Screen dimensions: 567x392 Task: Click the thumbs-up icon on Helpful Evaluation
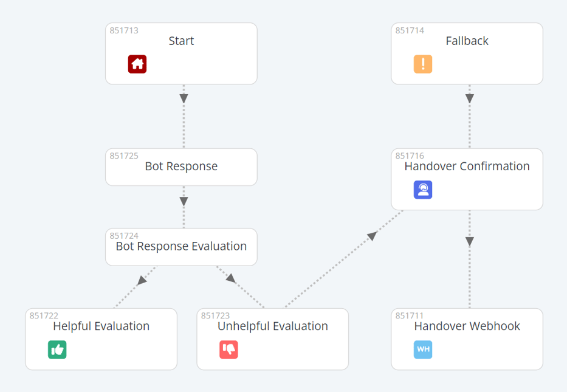(x=57, y=349)
